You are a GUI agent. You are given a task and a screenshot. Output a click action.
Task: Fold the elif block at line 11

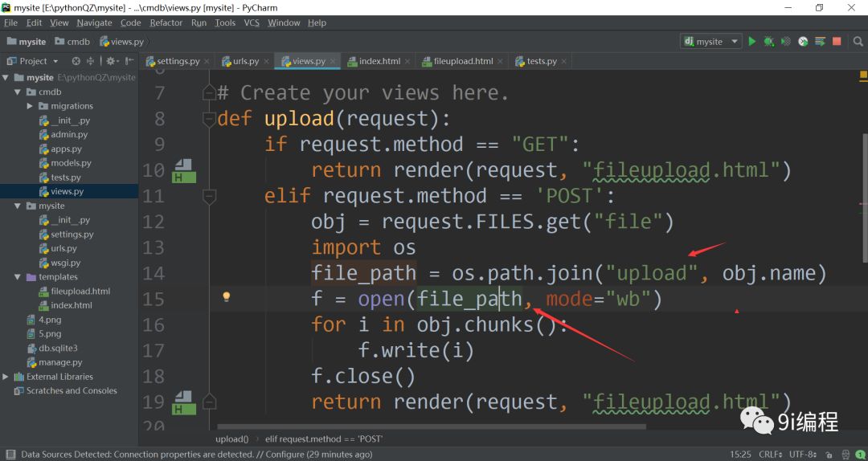coord(209,196)
